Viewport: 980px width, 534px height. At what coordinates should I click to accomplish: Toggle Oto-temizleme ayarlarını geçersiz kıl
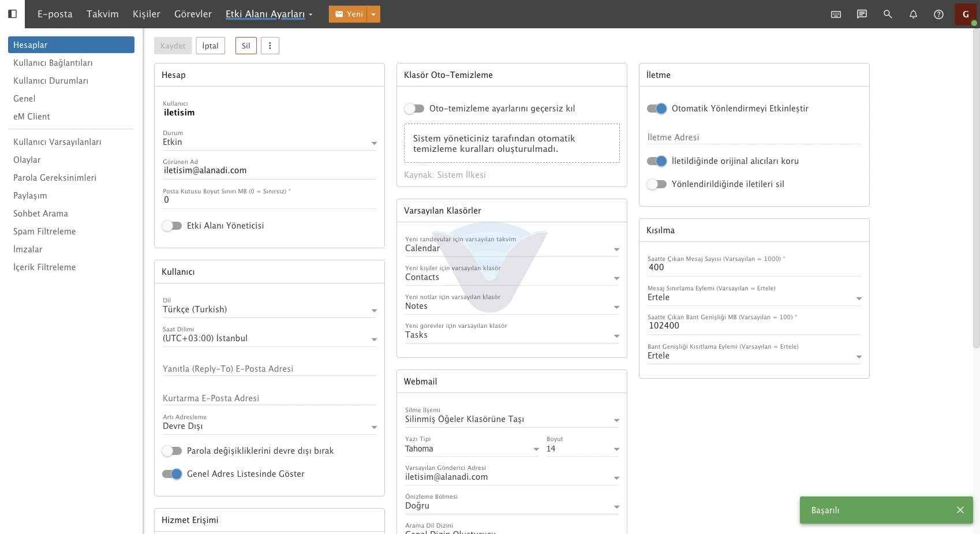(414, 109)
